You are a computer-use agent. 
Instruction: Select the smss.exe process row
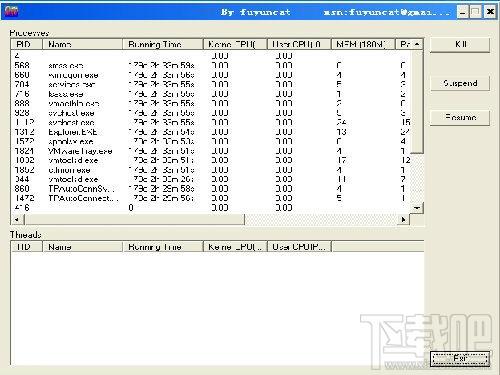[211, 65]
